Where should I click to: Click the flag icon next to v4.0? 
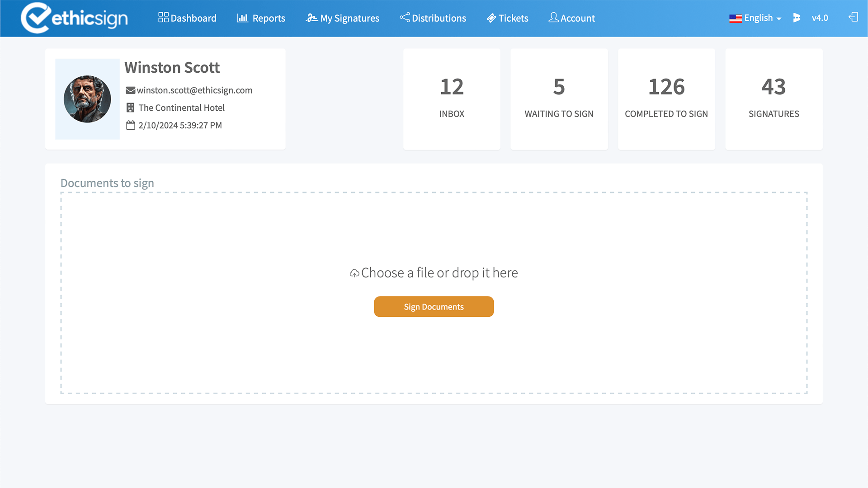[797, 18]
